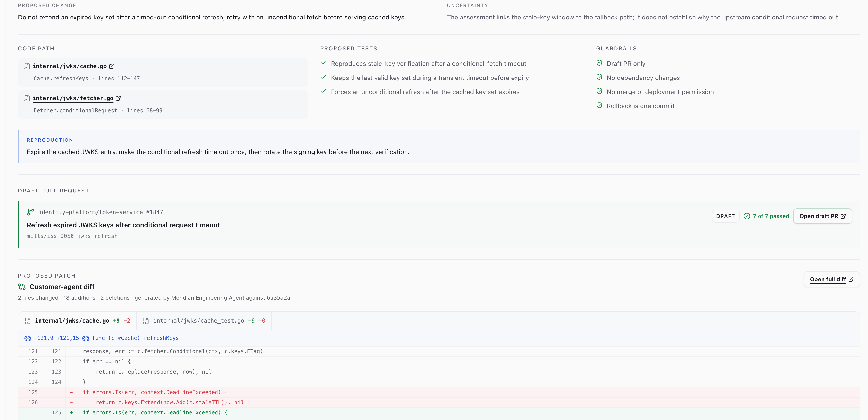Click checkmark for unconditional refresh test

click(x=324, y=91)
